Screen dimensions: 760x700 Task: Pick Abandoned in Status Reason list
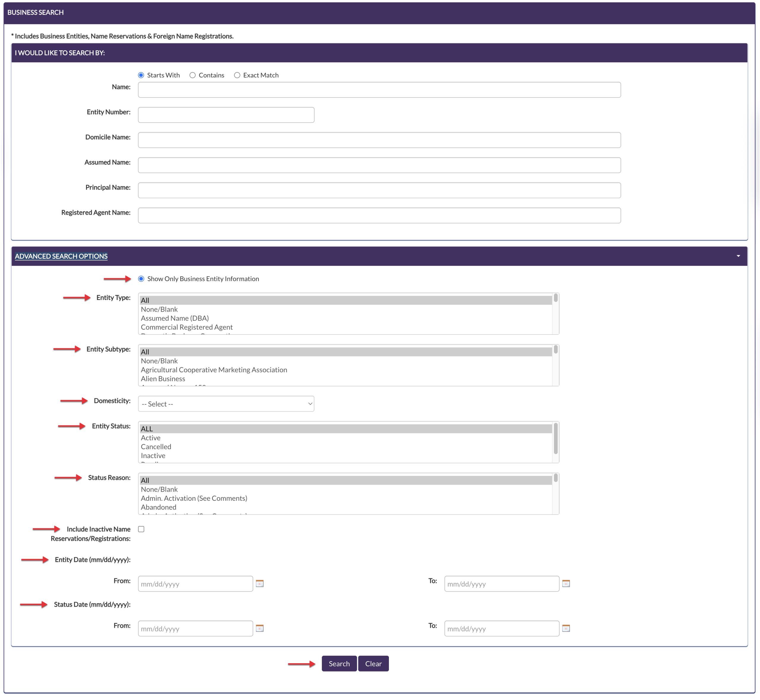[158, 507]
